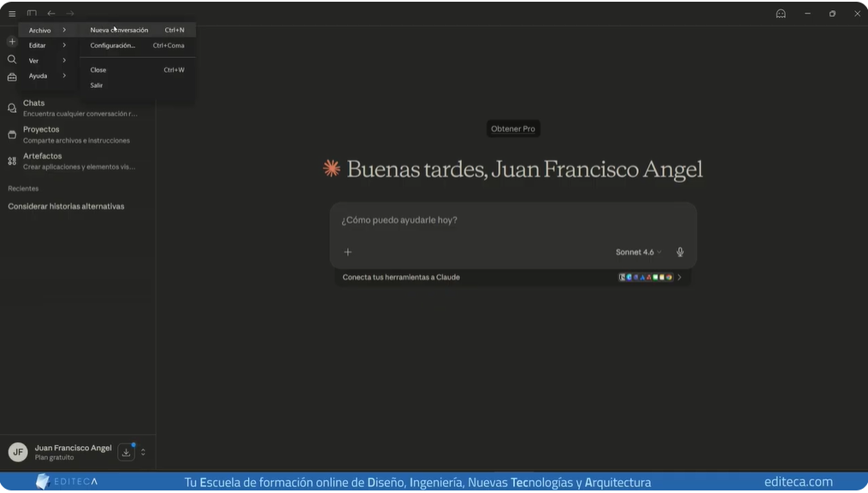Screen dimensions: 868x493
Task: Open the Ayuda menu
Action: point(39,75)
